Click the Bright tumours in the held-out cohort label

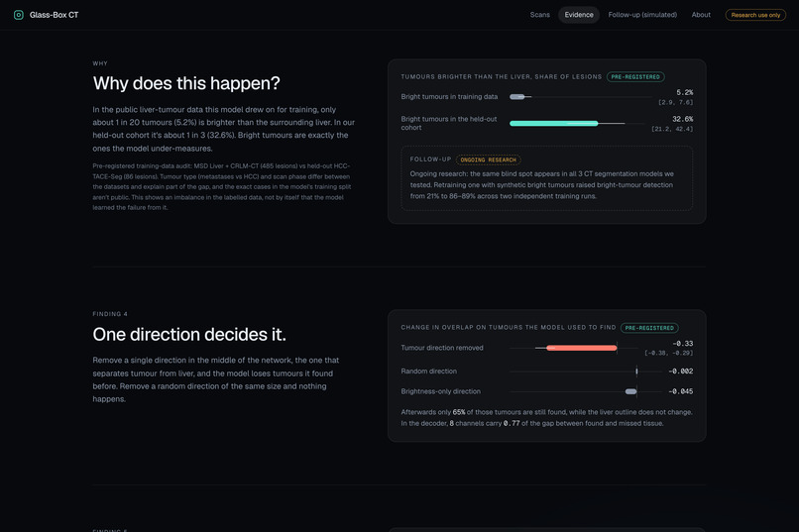coord(449,123)
